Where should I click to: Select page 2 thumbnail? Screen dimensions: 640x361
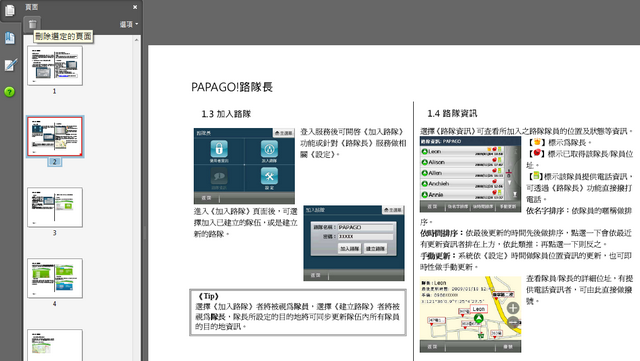click(55, 136)
